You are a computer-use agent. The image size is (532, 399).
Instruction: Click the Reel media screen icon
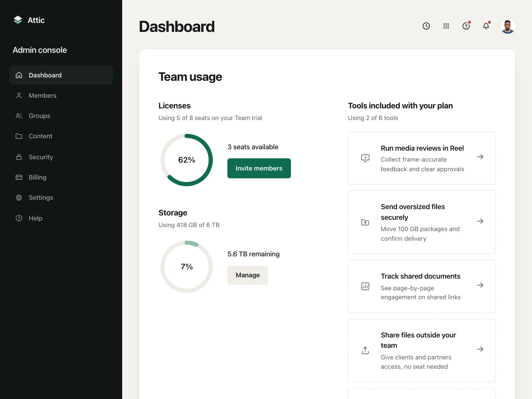365,158
